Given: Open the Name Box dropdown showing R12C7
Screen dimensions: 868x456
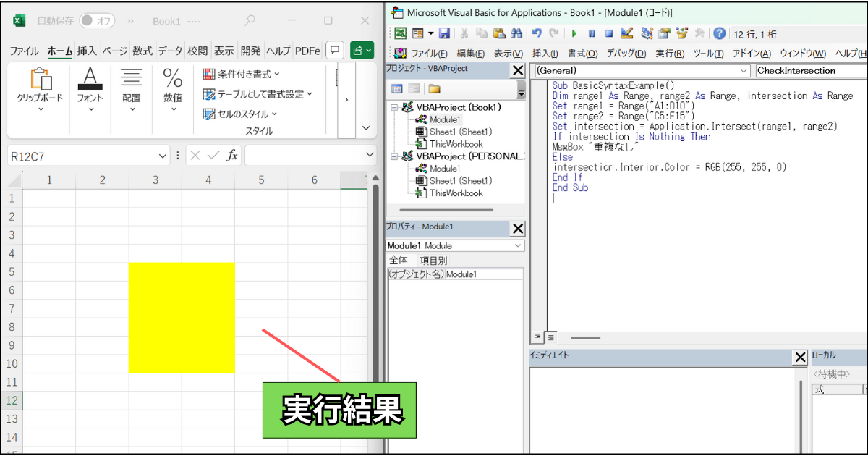Looking at the screenshot, I should pos(163,156).
